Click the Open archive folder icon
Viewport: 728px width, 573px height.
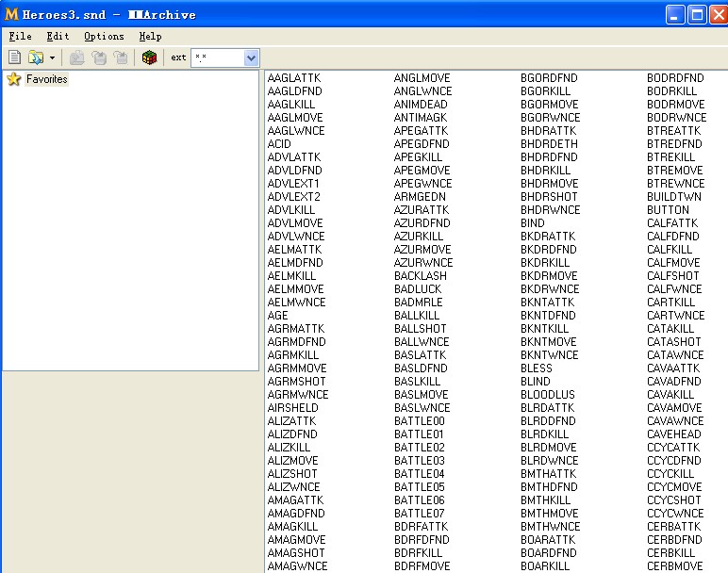36,57
